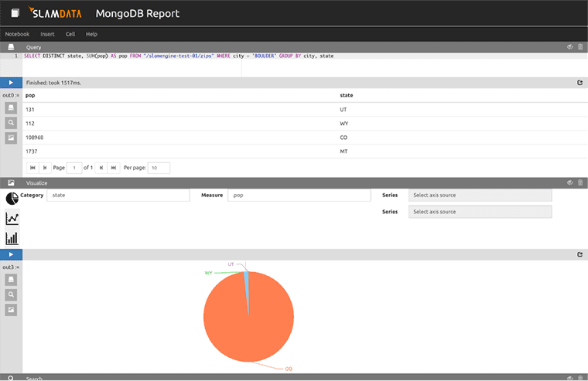
Task: Select the cell with value 131
Action: click(30, 110)
